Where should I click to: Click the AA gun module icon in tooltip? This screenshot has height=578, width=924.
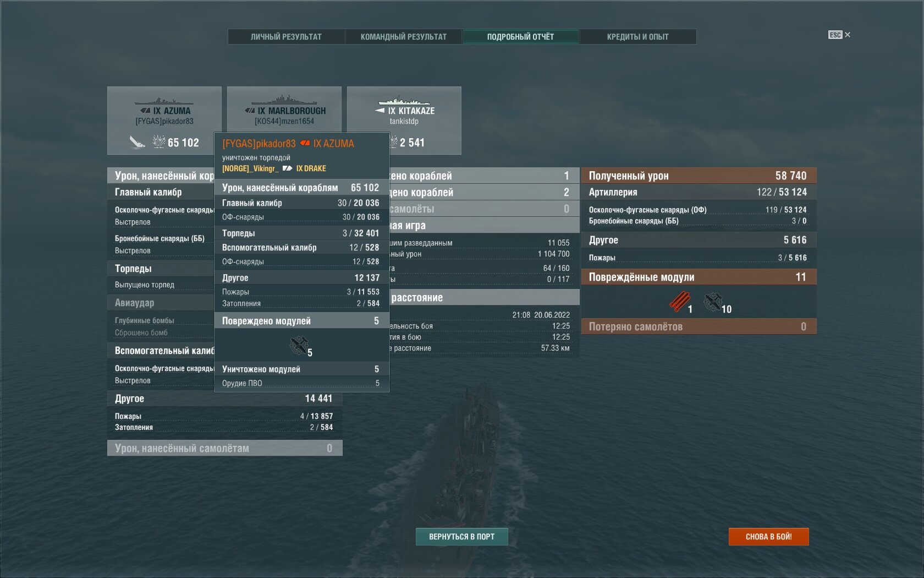[x=299, y=345]
